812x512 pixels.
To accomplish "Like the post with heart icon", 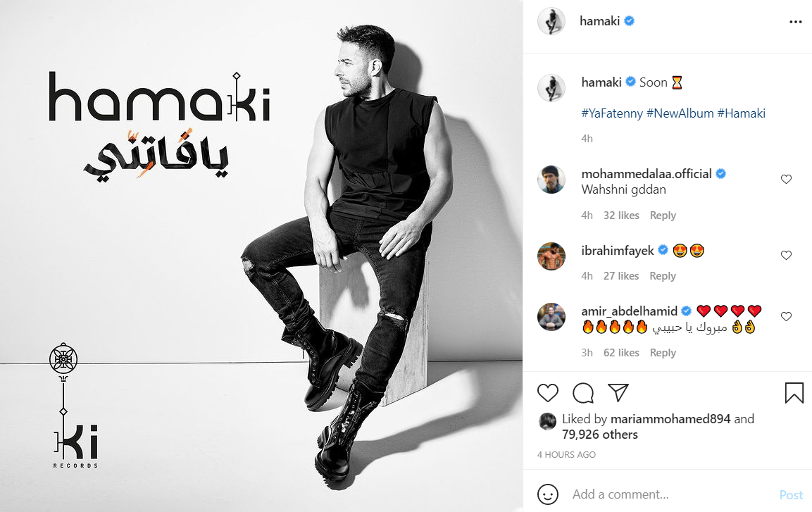I will [547, 393].
